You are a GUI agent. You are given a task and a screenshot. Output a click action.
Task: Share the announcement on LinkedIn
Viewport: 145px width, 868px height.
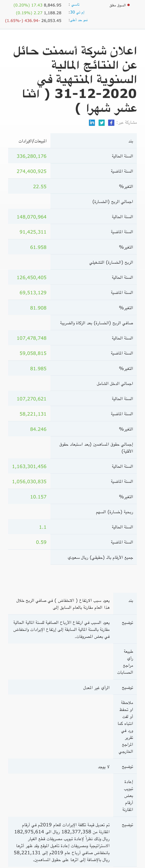(x=92, y=123)
